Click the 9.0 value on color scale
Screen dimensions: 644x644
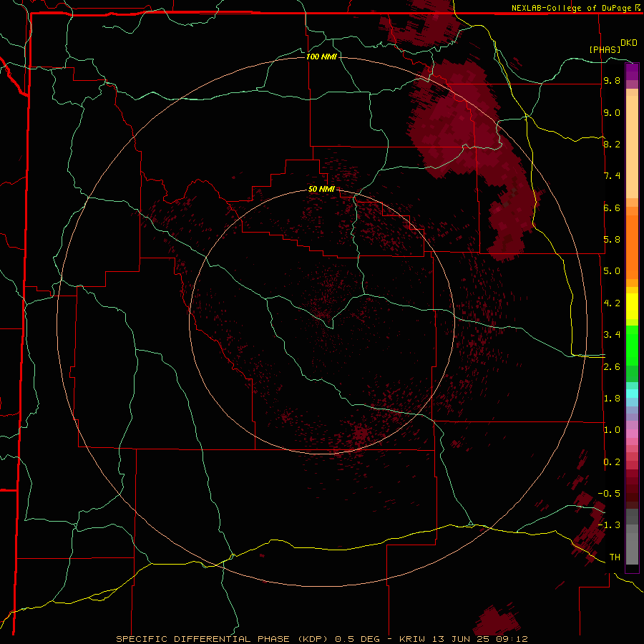612,113
